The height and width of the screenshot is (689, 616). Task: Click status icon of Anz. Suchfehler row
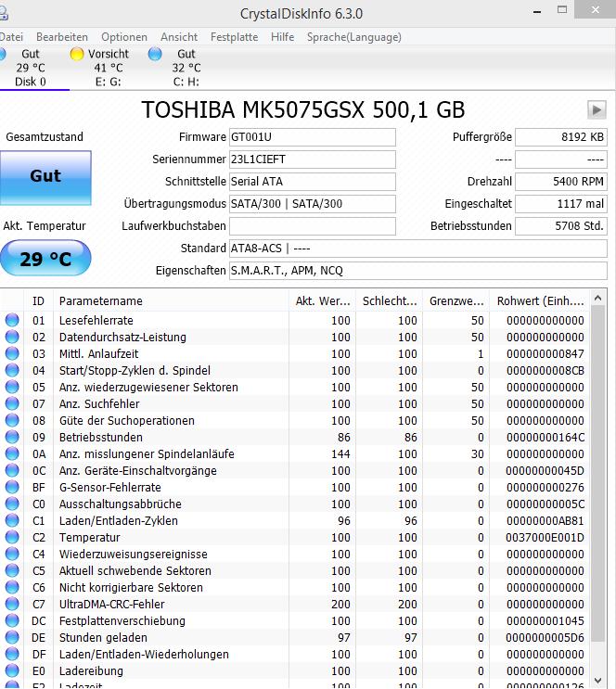point(12,403)
